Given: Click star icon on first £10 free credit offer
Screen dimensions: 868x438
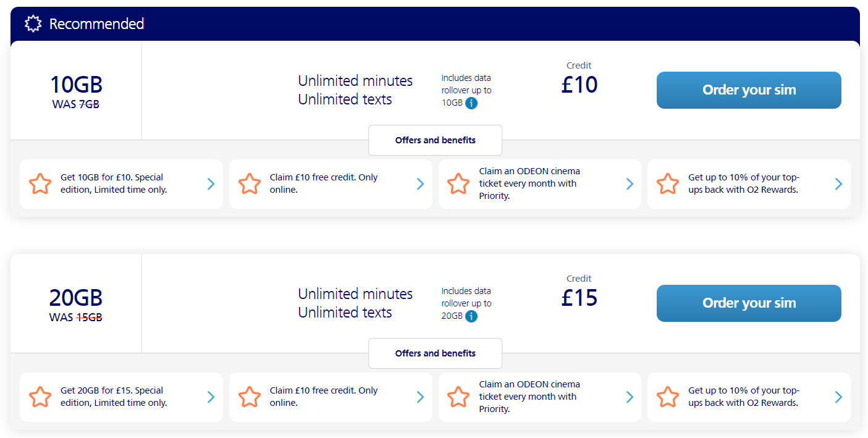Looking at the screenshot, I should 250,184.
